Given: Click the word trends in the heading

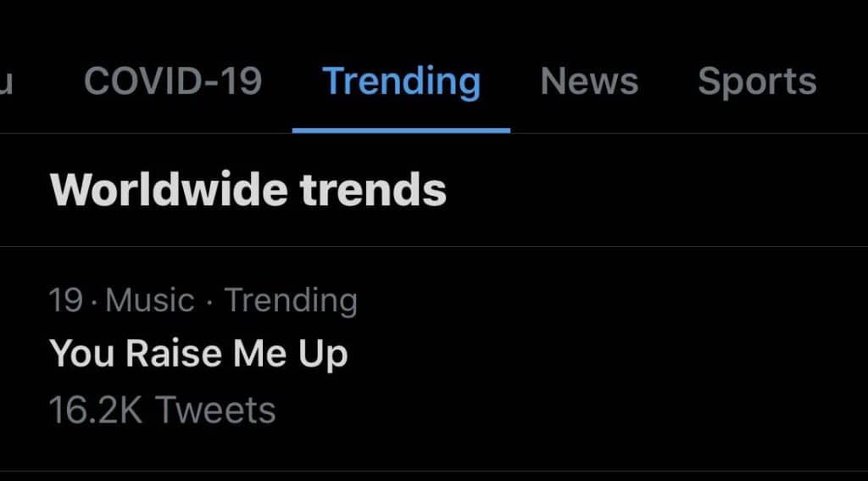Looking at the screenshot, I should pos(374,190).
